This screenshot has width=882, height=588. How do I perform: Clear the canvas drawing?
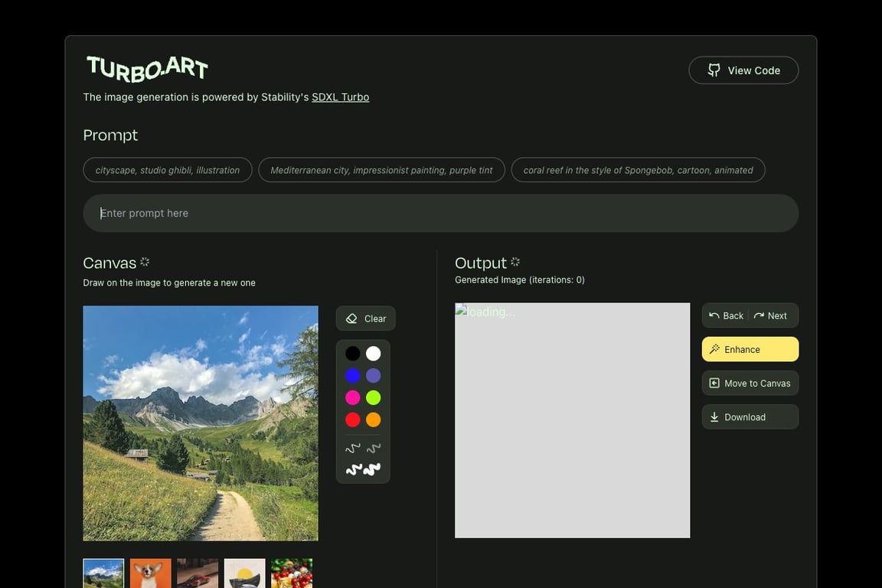366,318
